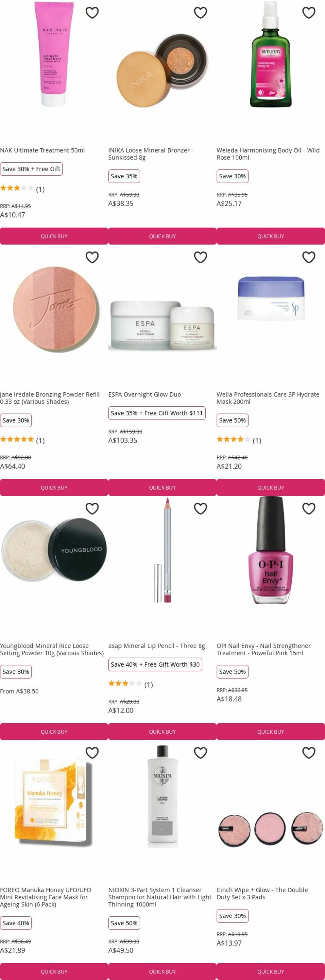The image size is (325, 980).
Task: Favorite the Youngblood Rice Setting Powder heart
Action: pos(92,508)
